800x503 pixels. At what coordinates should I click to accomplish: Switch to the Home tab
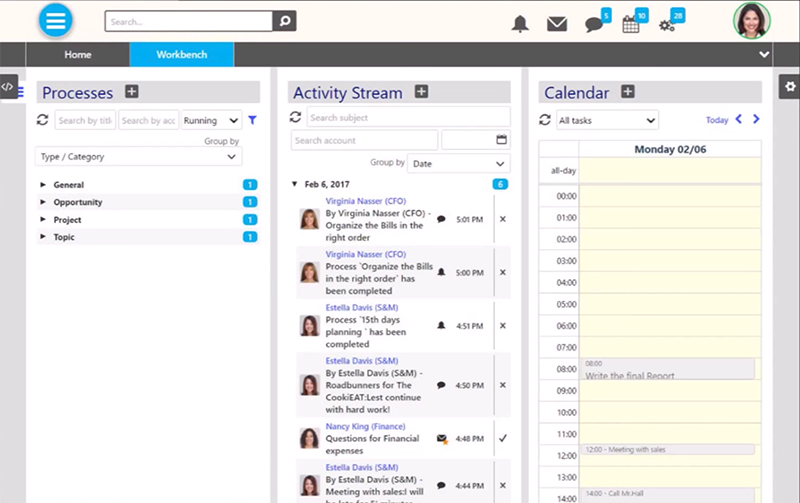coord(77,54)
